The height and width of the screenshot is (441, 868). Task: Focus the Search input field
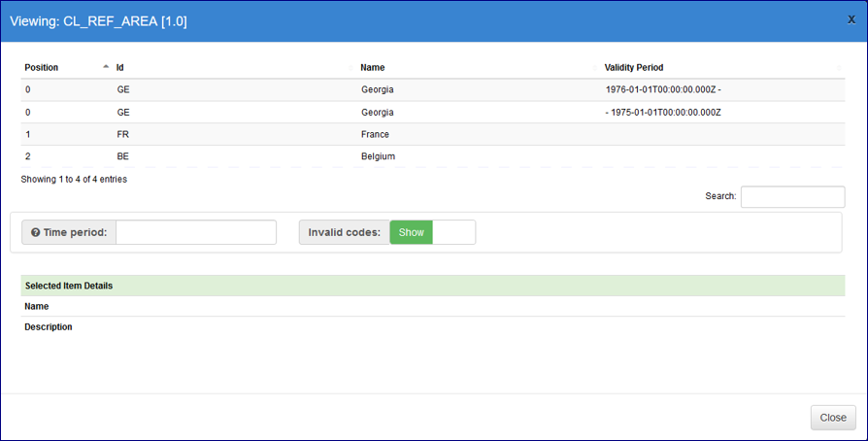click(792, 196)
